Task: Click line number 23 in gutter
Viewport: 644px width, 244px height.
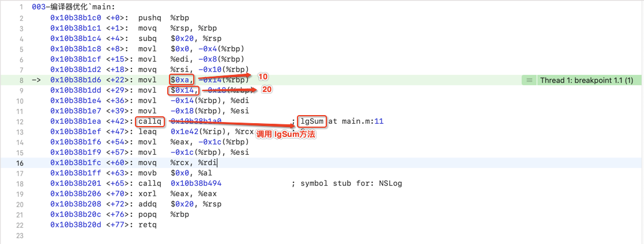Action: click(20, 236)
